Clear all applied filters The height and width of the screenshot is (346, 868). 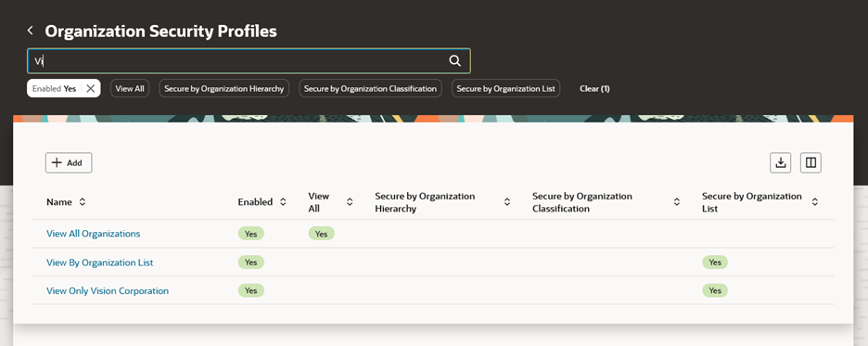coord(594,88)
